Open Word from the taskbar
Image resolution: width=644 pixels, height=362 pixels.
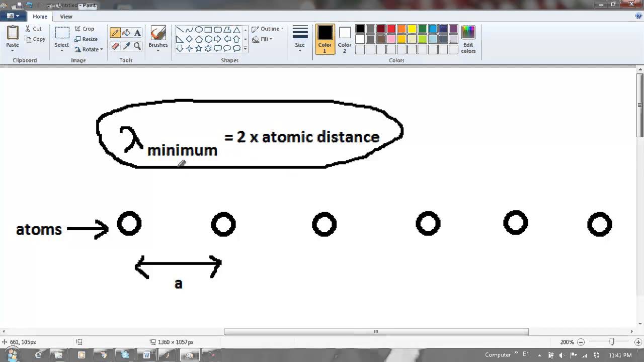[x=146, y=355]
